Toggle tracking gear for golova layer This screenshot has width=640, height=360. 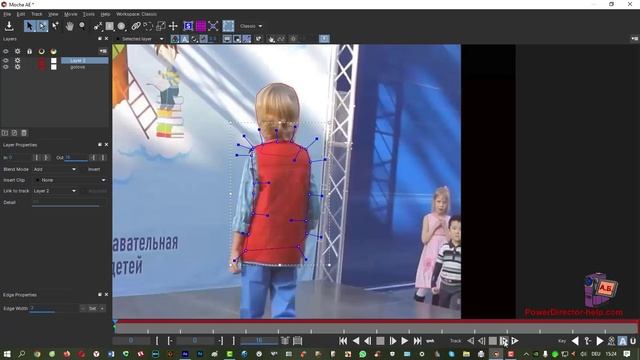(18, 67)
